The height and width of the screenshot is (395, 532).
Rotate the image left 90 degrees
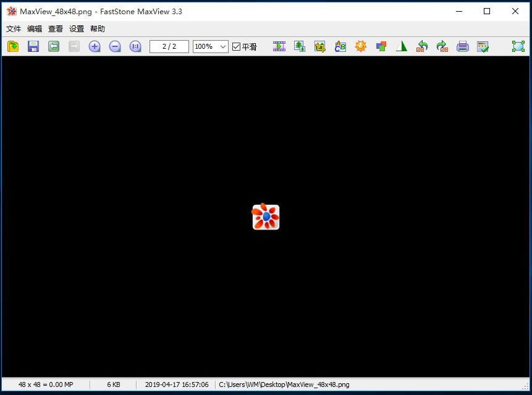(x=422, y=46)
